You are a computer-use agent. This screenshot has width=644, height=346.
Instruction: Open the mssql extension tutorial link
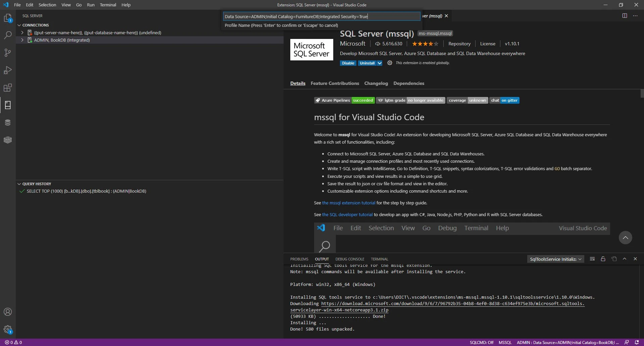(349, 203)
